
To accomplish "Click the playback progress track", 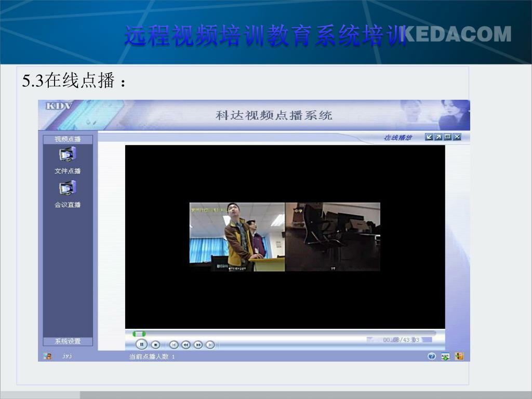I will [x=284, y=334].
